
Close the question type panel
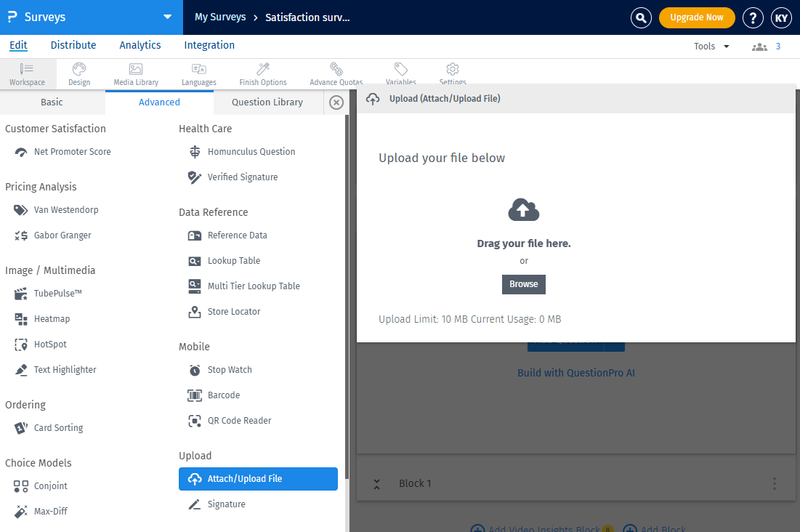pos(336,102)
